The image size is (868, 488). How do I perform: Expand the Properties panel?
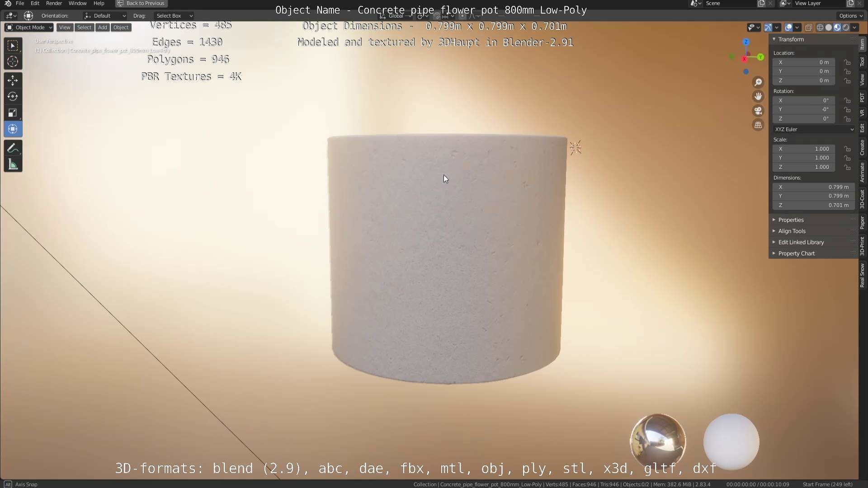tap(790, 220)
